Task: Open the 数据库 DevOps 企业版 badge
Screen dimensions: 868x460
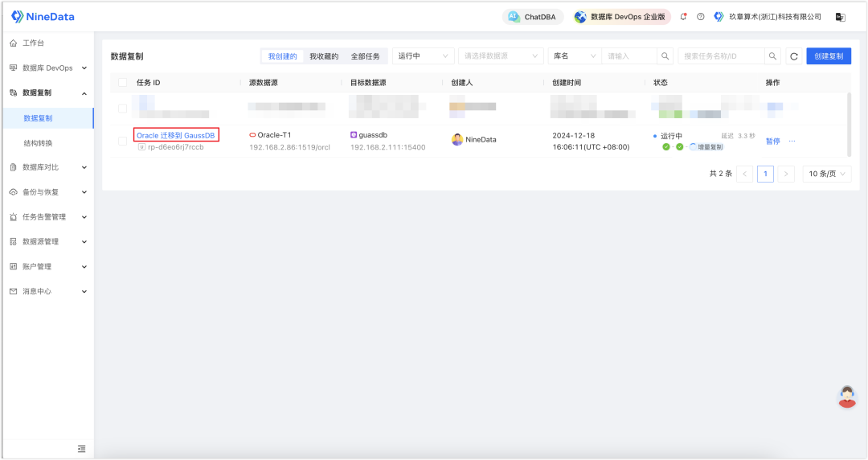Action: [x=621, y=17]
